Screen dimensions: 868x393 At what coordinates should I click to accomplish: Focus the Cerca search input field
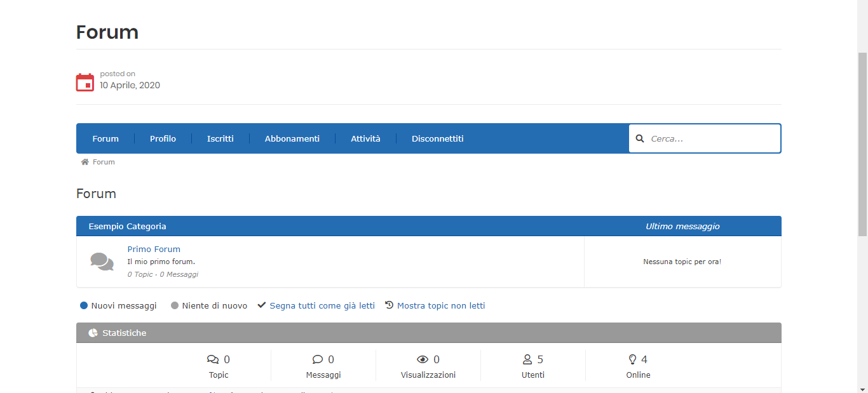tap(712, 138)
